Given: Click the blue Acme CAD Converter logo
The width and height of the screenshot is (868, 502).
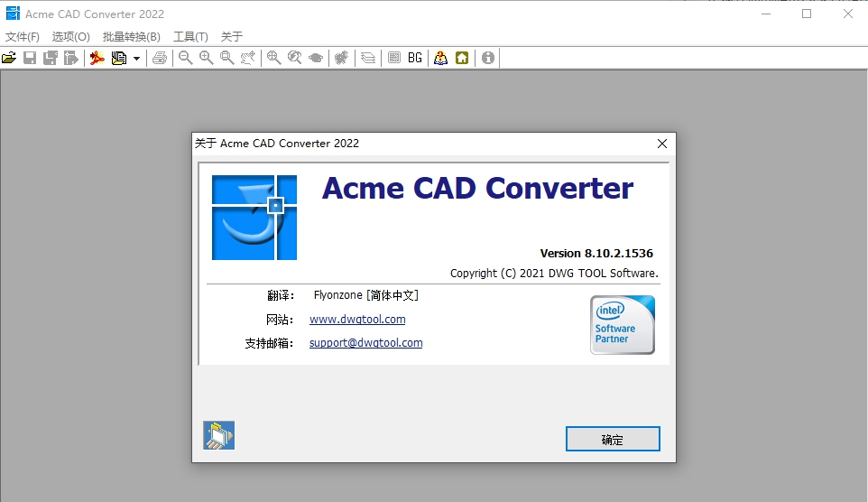Looking at the screenshot, I should click(254, 218).
